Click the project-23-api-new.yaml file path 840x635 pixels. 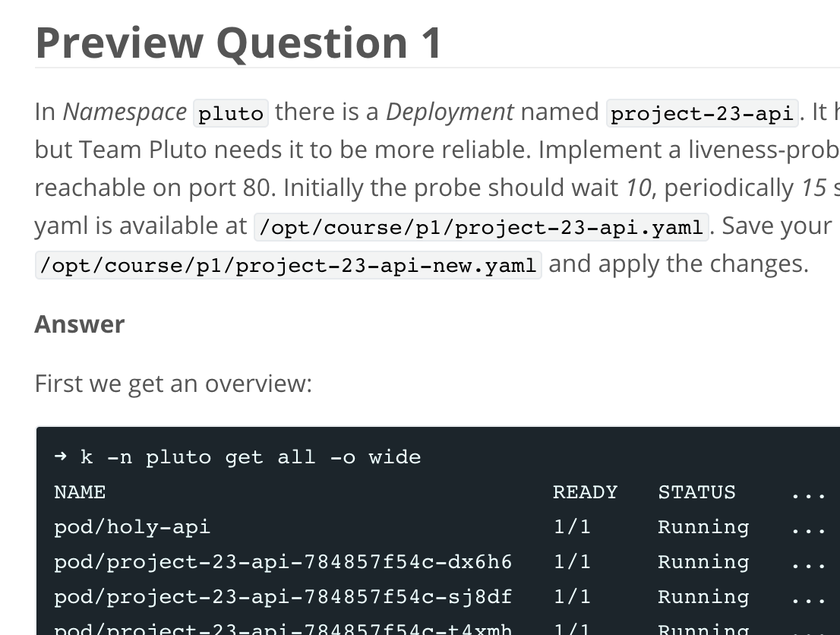(x=289, y=265)
